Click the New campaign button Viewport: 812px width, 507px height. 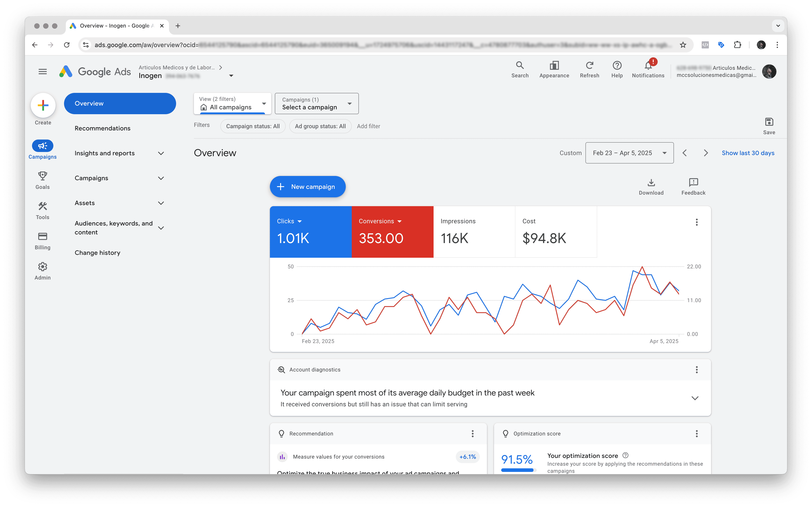(307, 187)
